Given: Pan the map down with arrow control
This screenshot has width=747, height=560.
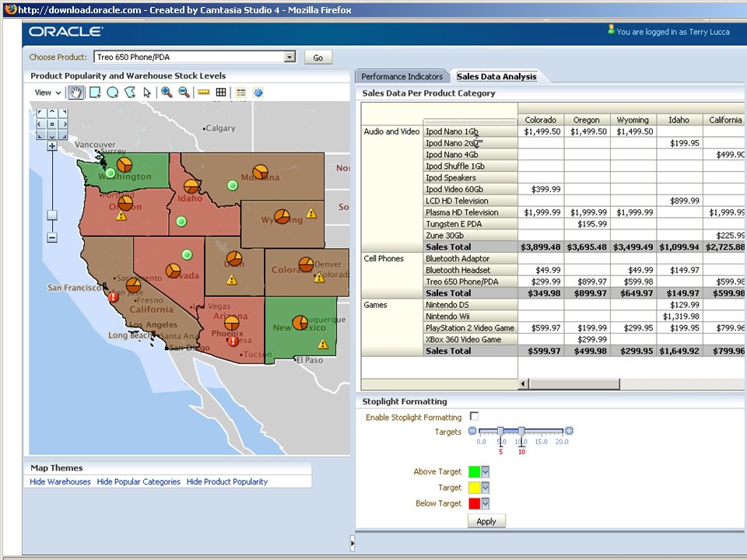Looking at the screenshot, I should pyautogui.click(x=52, y=135).
